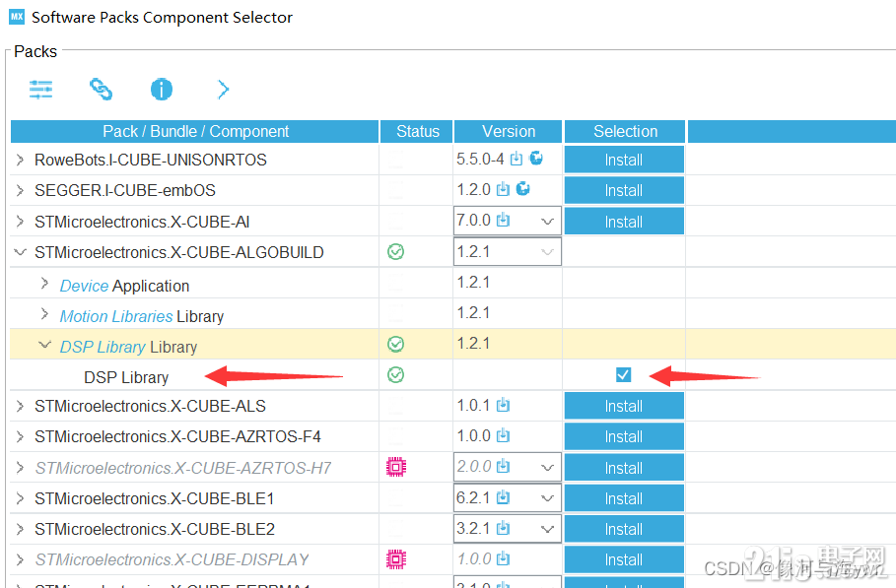Install the X-CUBE-AI pack
The image size is (896, 588).
pyautogui.click(x=624, y=222)
